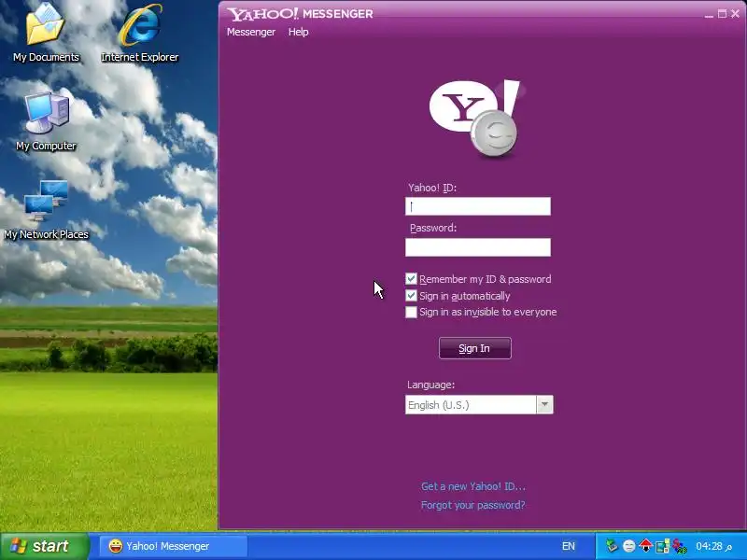The image size is (747, 560).
Task: Click the grey Yahoo Messenger smiley tray icon
Action: [628, 546]
